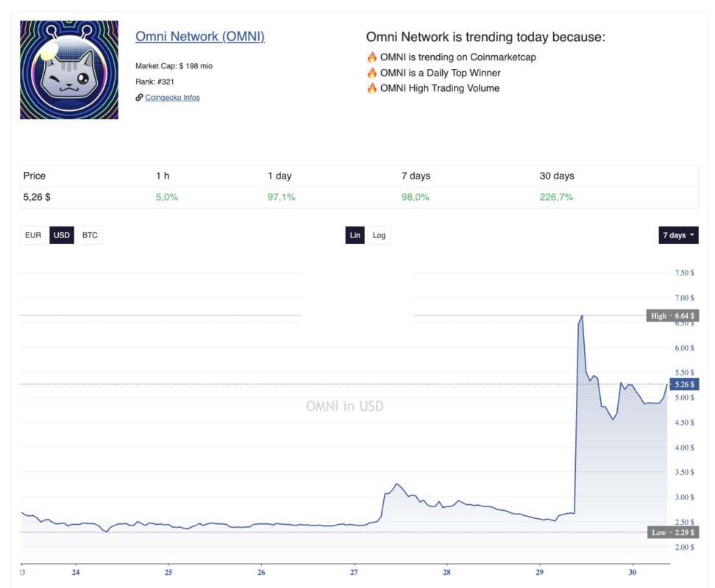Click 'Omni Network is trending today because:' heading
Screen dimensions: 715x588
(485, 37)
